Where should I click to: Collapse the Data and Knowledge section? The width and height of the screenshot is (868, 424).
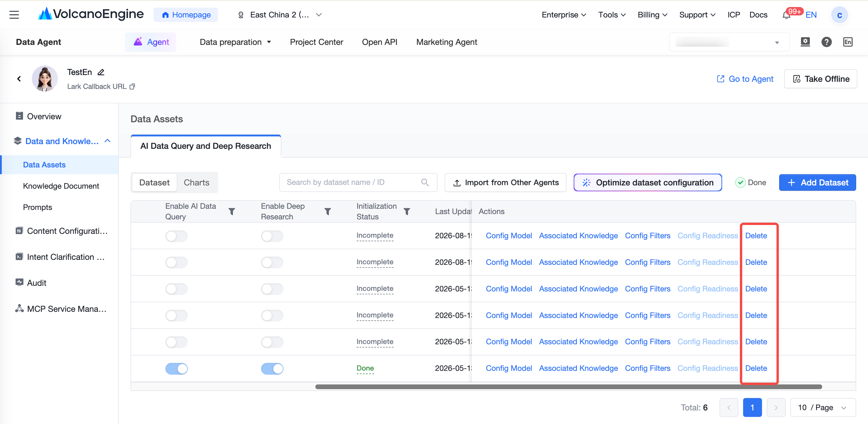coord(107,141)
